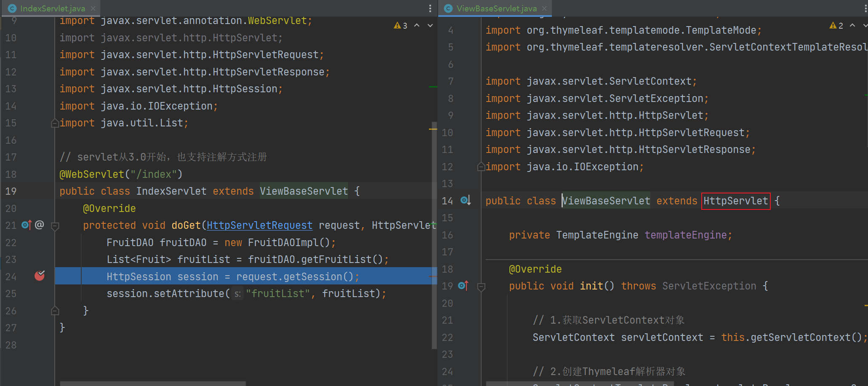Close the ViewBaseServlet.java tab
The width and height of the screenshot is (868, 386).
click(544, 8)
